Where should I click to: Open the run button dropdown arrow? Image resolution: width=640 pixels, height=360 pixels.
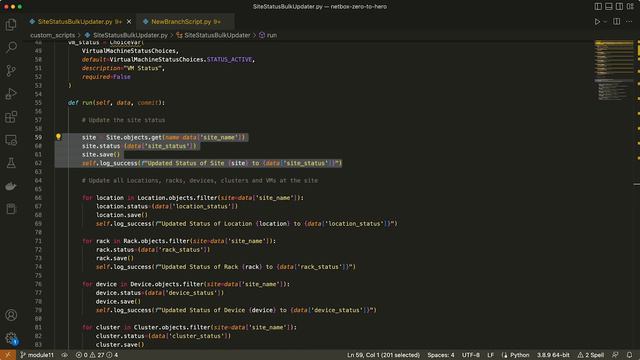coord(605,22)
